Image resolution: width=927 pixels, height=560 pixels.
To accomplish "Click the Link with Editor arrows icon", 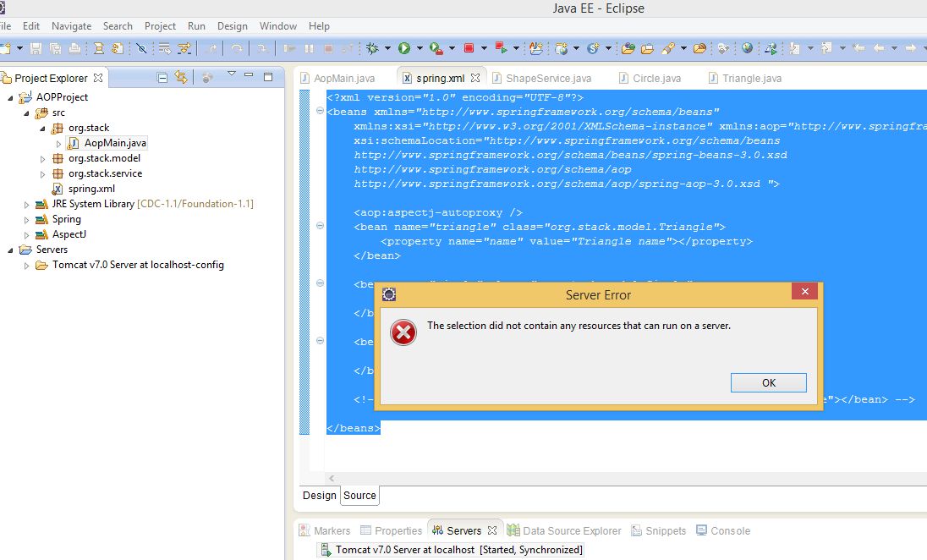I will (181, 78).
